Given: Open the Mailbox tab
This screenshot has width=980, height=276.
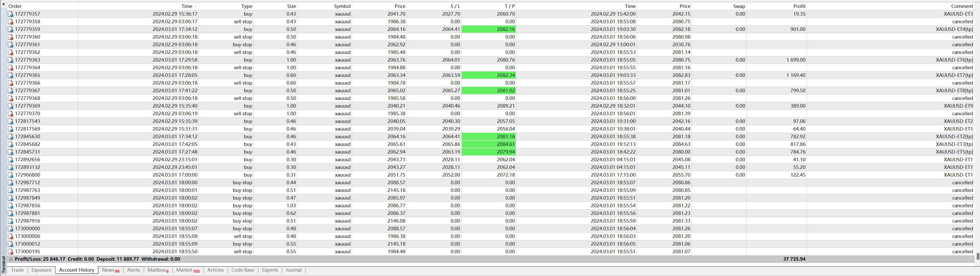Looking at the screenshot, I should (x=158, y=270).
